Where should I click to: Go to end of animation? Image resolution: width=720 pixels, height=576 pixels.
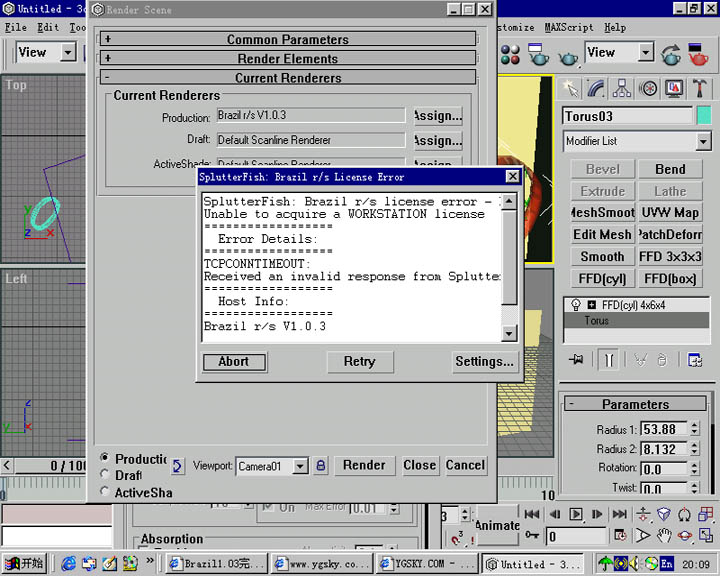click(619, 514)
